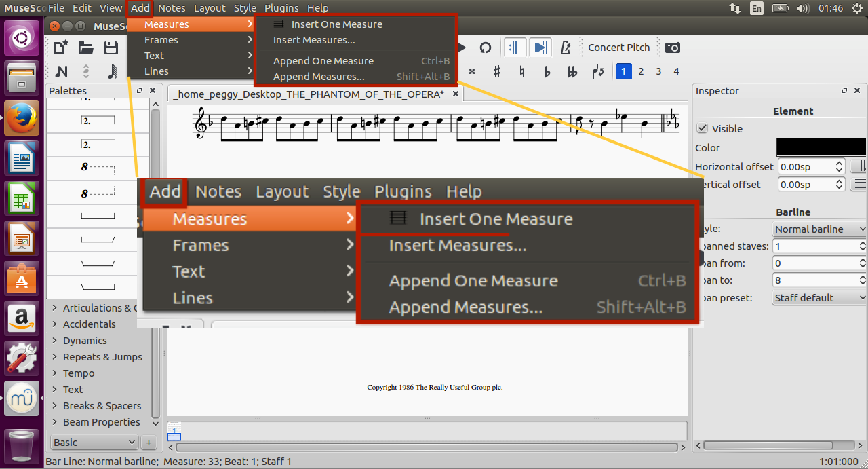
Task: Switch to voice 4
Action: (676, 71)
